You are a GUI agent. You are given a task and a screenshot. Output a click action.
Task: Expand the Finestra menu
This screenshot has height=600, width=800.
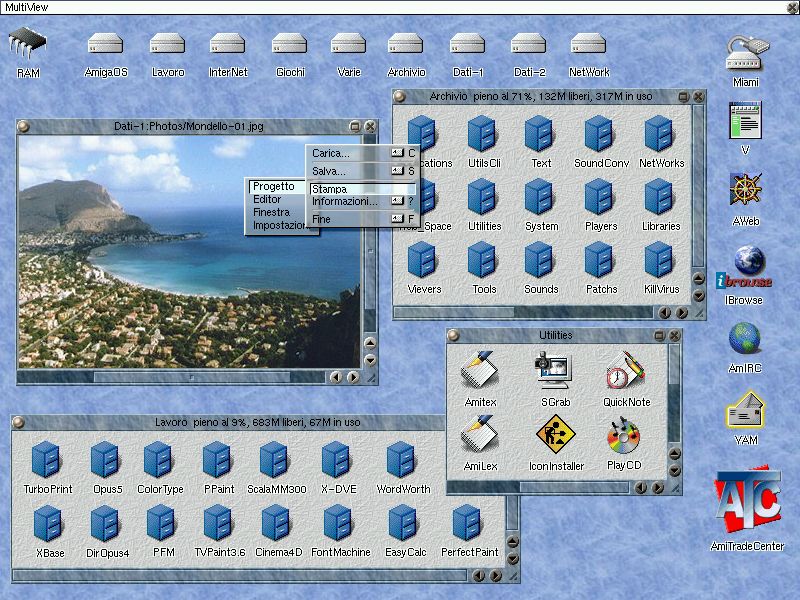coord(271,212)
